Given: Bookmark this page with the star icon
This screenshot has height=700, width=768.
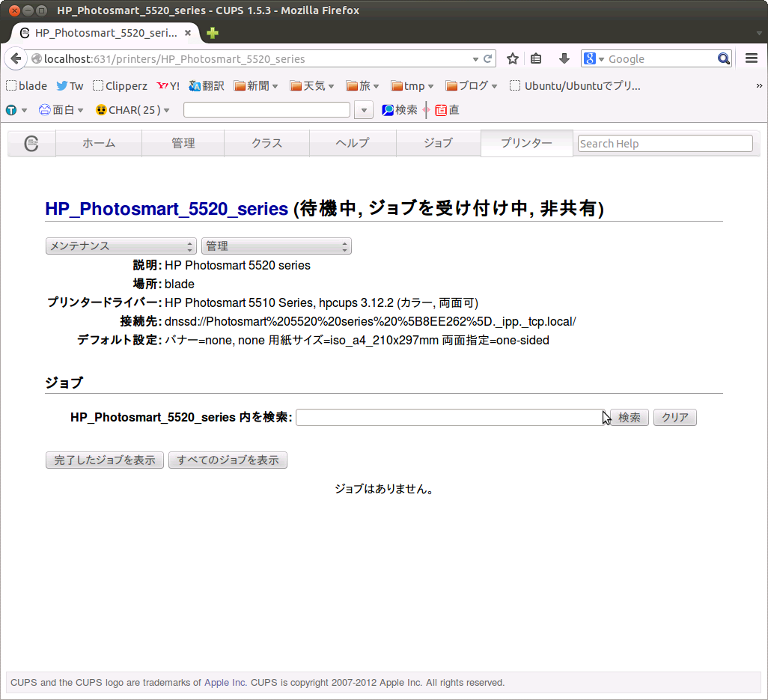Looking at the screenshot, I should point(512,59).
